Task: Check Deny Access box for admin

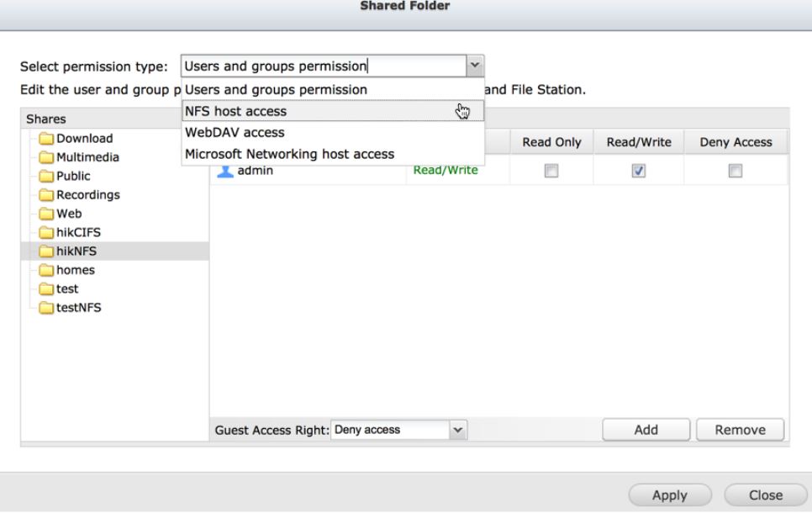Action: click(736, 171)
